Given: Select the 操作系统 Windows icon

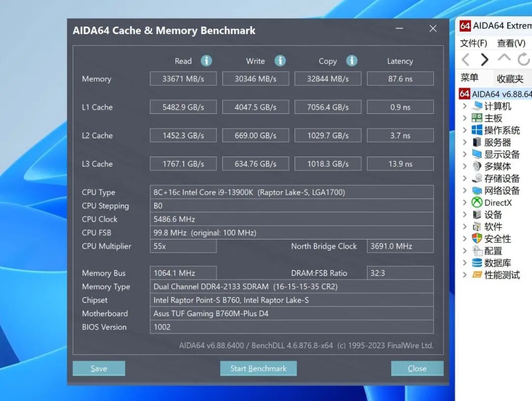Looking at the screenshot, I should [477, 130].
